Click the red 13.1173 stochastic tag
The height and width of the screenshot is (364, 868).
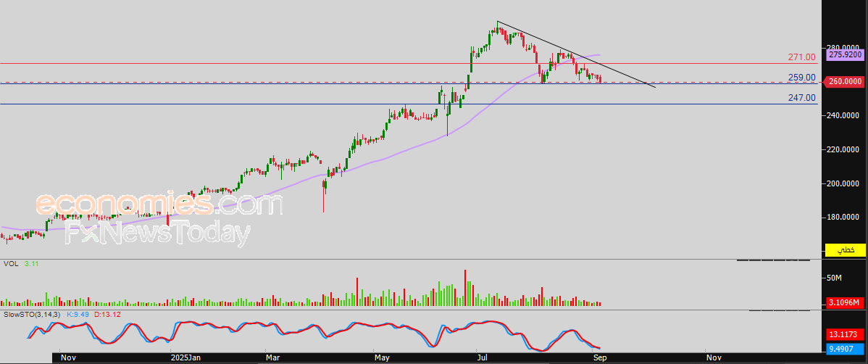845,334
